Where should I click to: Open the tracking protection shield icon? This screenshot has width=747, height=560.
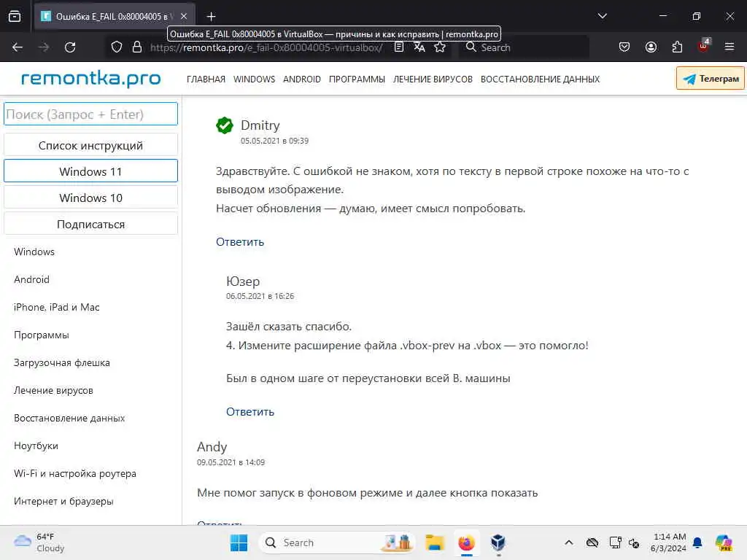[117, 47]
